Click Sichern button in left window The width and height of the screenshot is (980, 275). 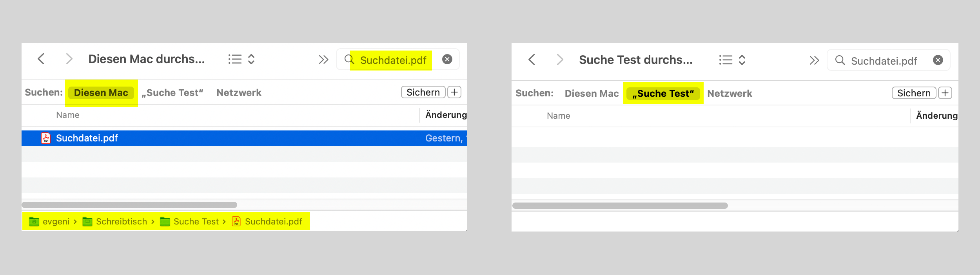pyautogui.click(x=423, y=92)
